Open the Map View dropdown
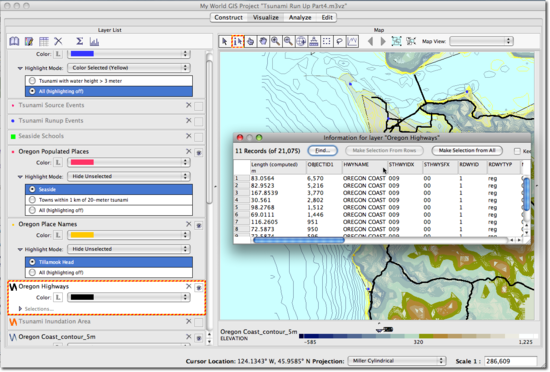This screenshot has width=550, height=372. point(481,41)
